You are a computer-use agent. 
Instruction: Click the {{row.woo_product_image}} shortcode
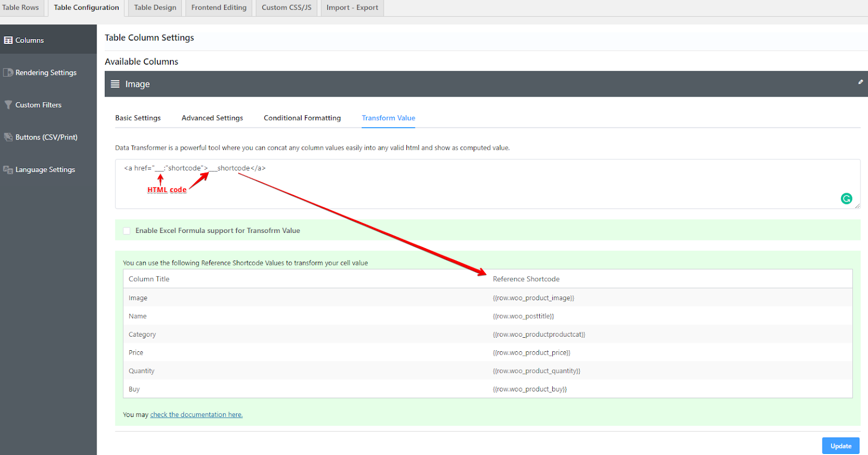[x=533, y=298]
